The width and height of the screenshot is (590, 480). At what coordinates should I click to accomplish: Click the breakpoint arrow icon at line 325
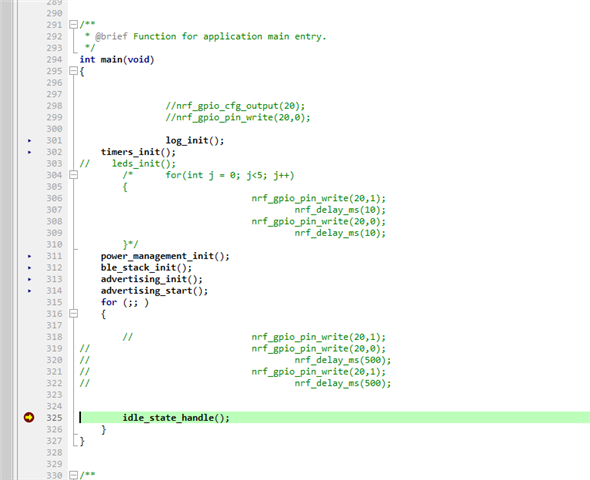click(29, 417)
